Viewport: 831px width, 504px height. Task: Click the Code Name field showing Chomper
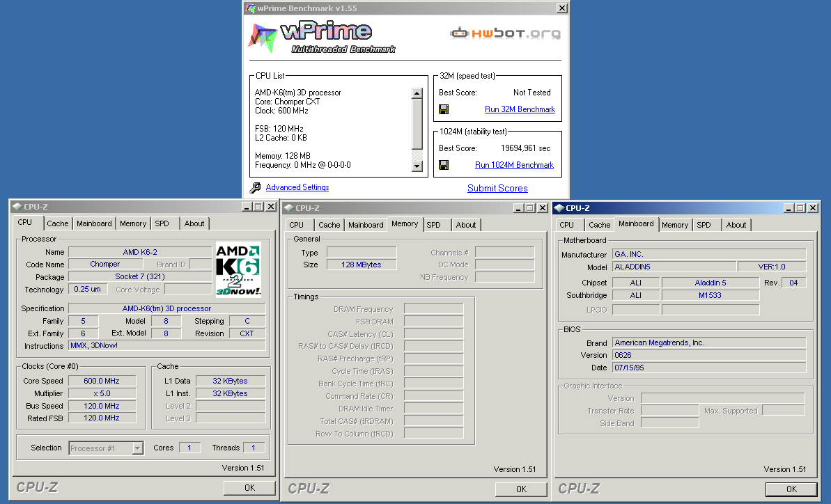pos(105,264)
